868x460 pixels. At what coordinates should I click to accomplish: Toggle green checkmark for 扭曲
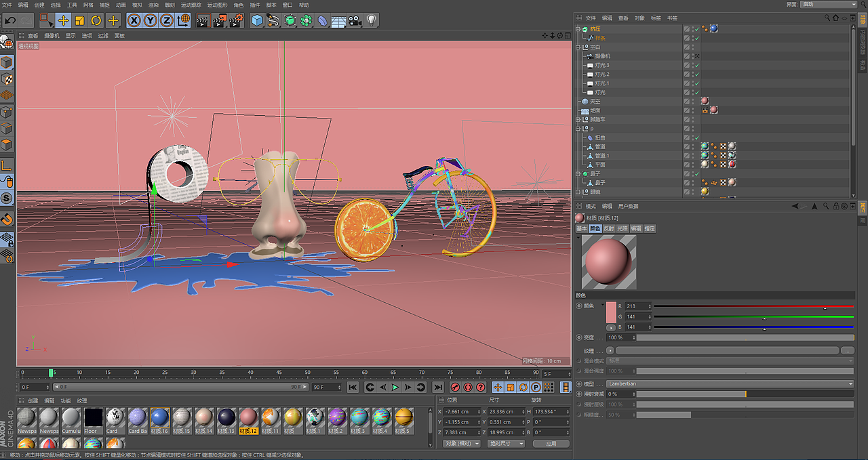[696, 138]
